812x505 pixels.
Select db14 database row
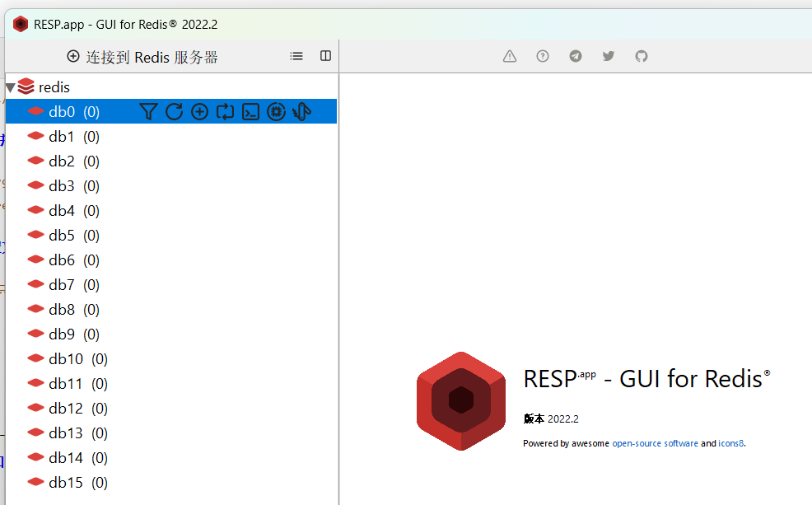pyautogui.click(x=171, y=458)
